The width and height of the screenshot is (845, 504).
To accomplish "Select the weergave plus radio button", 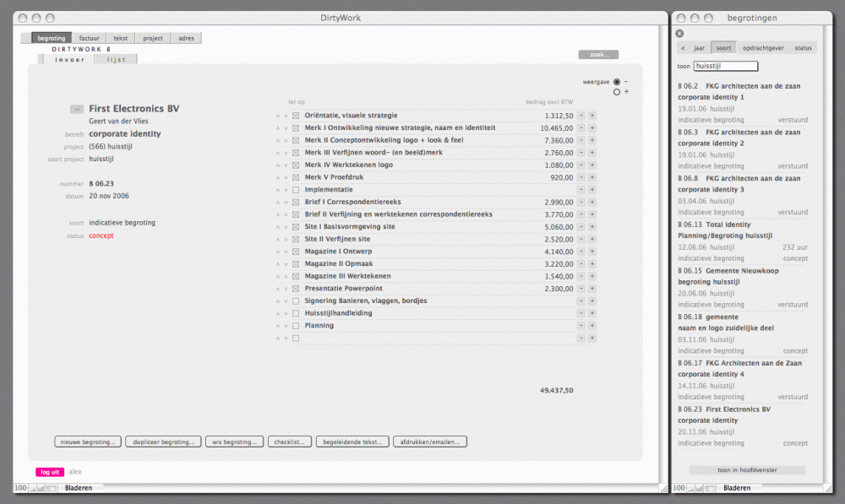I will (617, 92).
